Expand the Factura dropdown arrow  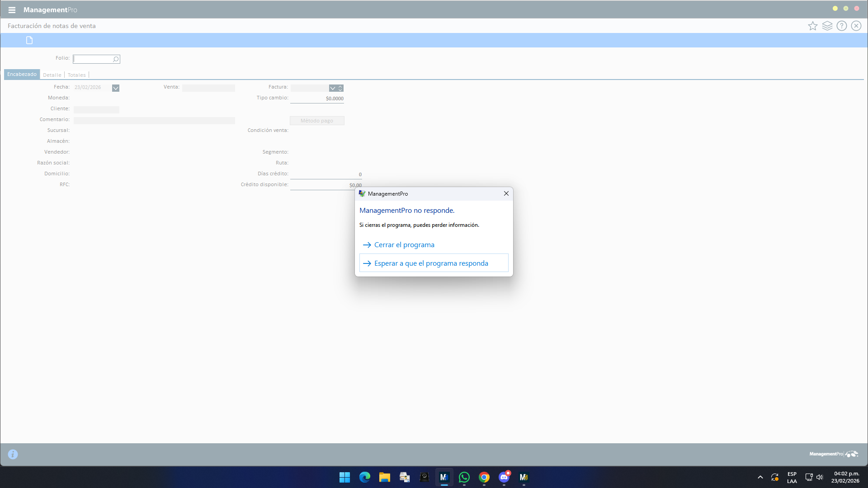pos(333,88)
